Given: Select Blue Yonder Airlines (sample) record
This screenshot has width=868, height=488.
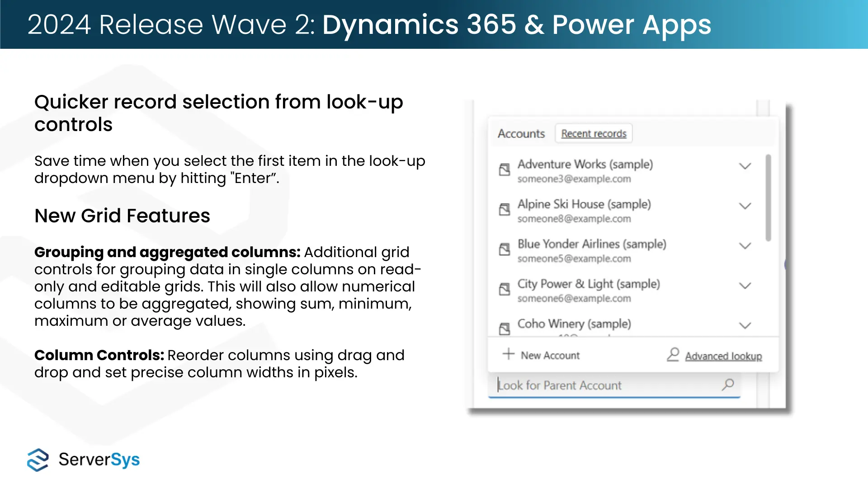Looking at the screenshot, I should (626, 250).
